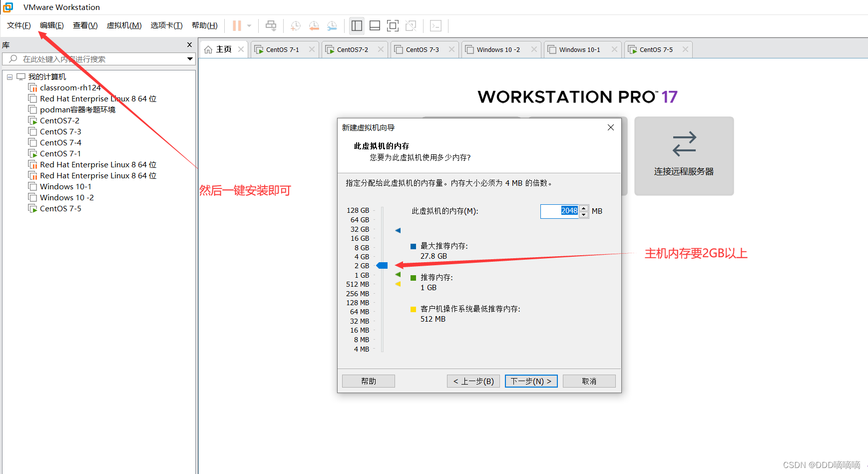Open the snapshot manager wrench icon
The height and width of the screenshot is (474, 868).
click(332, 25)
